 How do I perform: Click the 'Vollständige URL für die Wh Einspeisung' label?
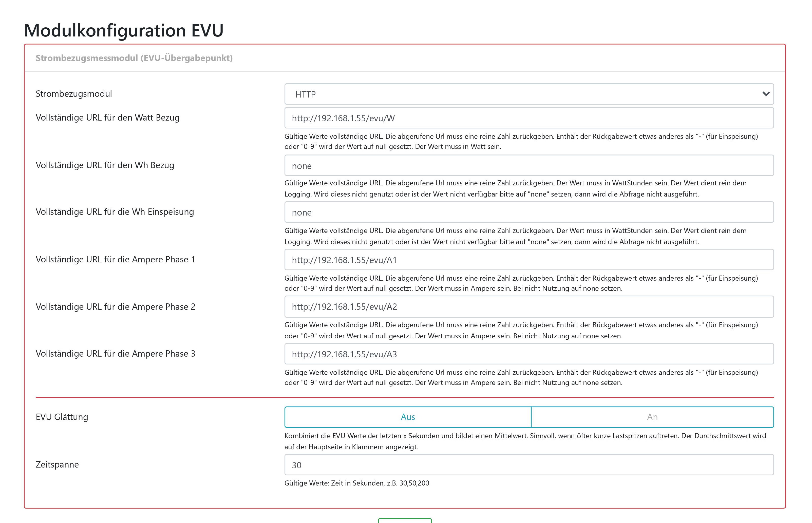click(x=115, y=212)
